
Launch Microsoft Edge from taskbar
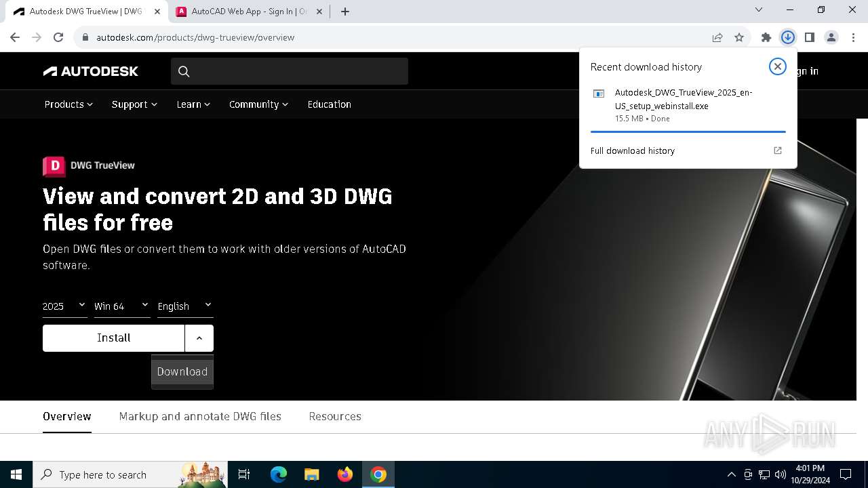(x=279, y=474)
